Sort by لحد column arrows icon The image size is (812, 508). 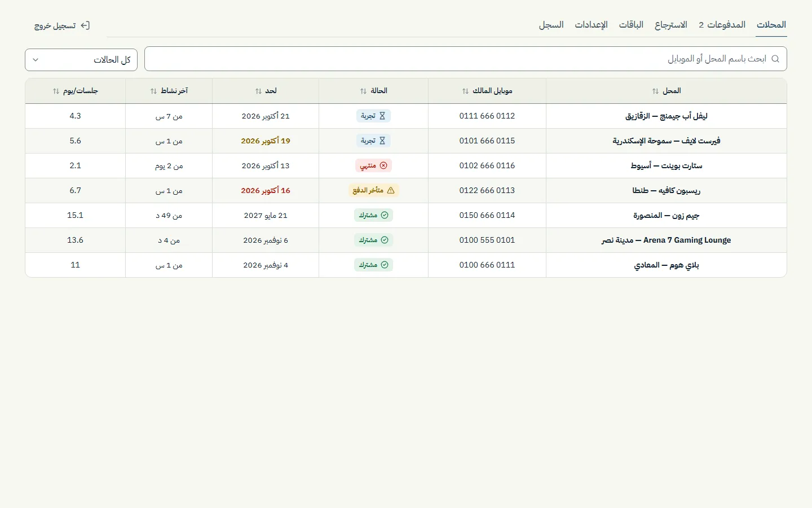pos(258,91)
